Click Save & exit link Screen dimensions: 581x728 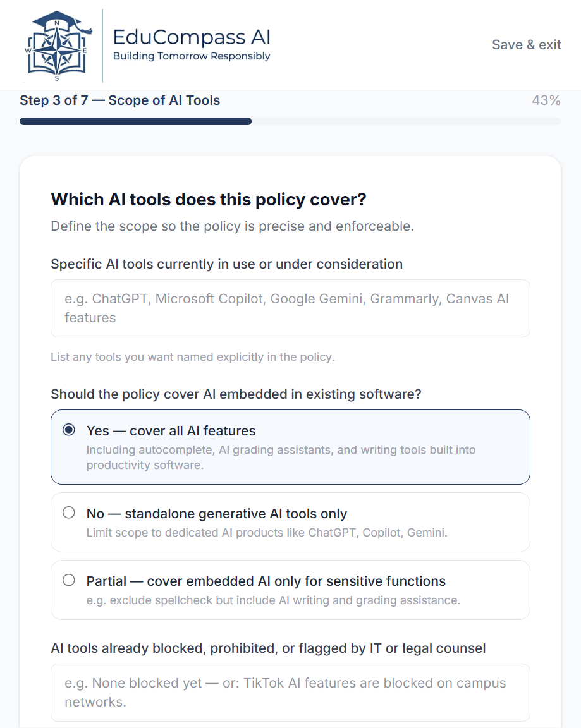[526, 45]
